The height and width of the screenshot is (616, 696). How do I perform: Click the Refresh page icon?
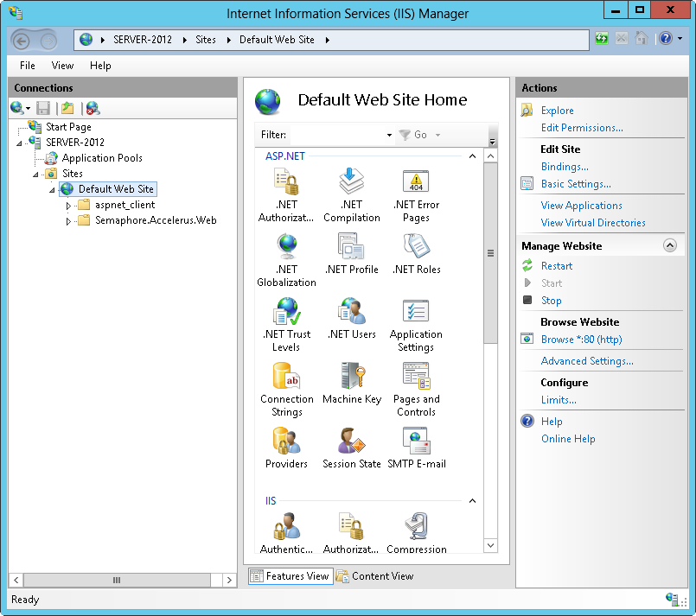602,39
